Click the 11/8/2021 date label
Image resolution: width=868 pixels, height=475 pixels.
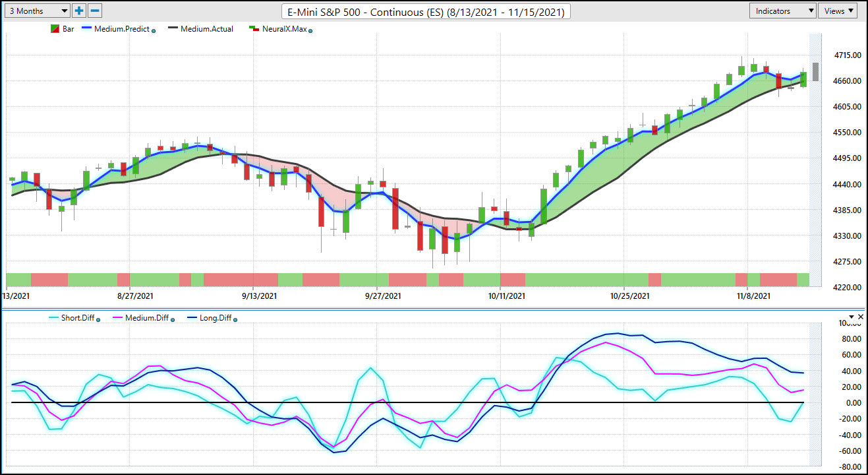click(x=753, y=297)
